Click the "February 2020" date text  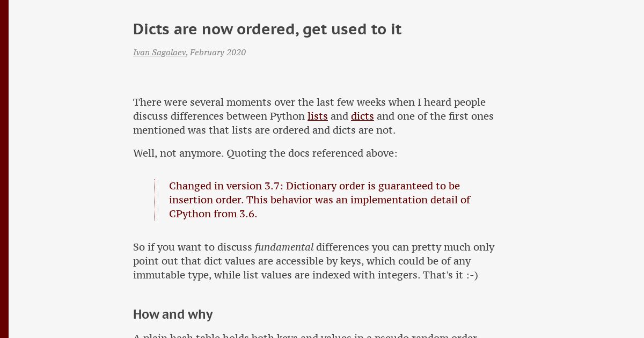(x=218, y=53)
